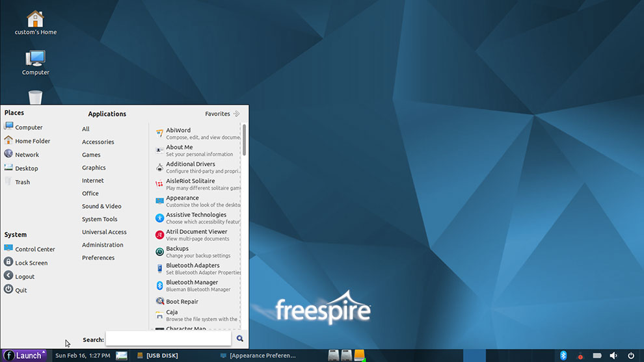Click the date and time clock
This screenshot has width=644, height=362.
pos(83,356)
